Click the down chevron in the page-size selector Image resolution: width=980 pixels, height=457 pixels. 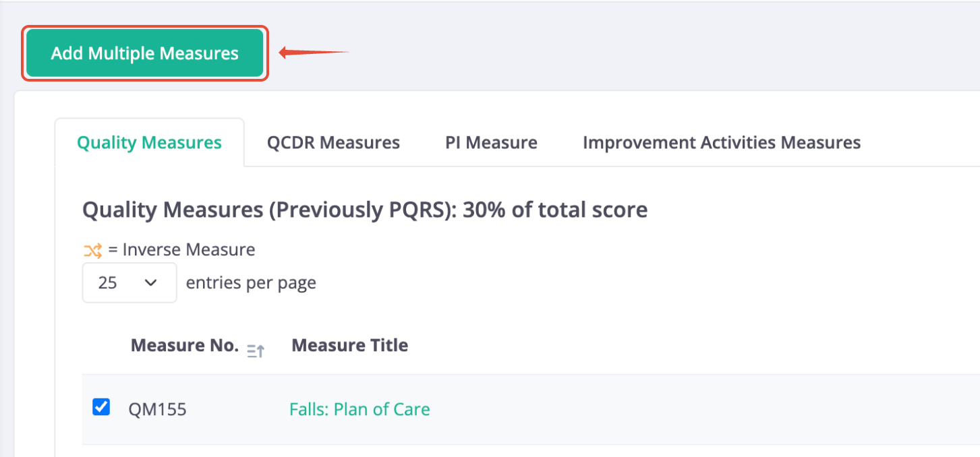[x=151, y=283]
